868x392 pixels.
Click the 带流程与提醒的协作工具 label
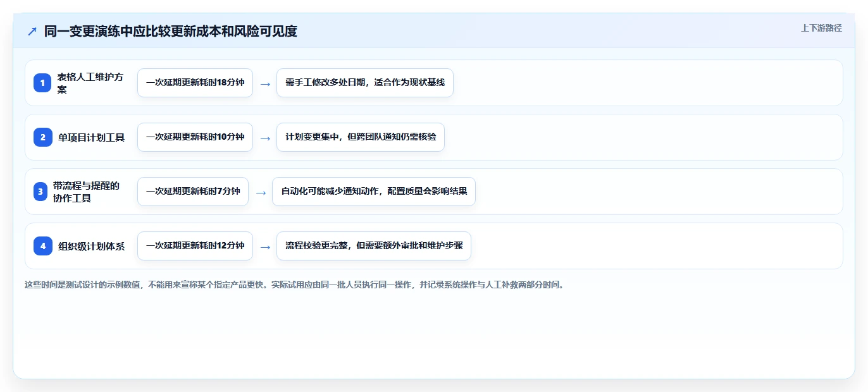point(86,192)
